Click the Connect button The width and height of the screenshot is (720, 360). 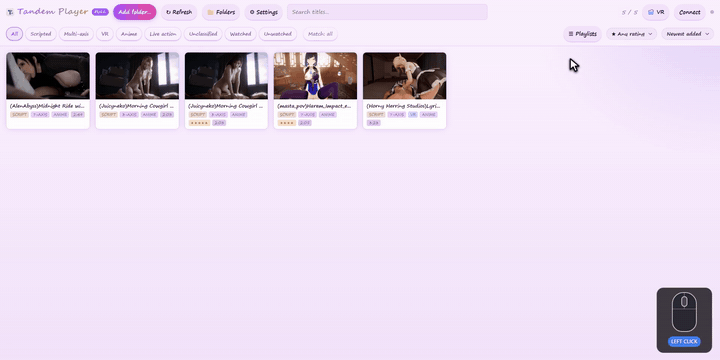click(689, 12)
